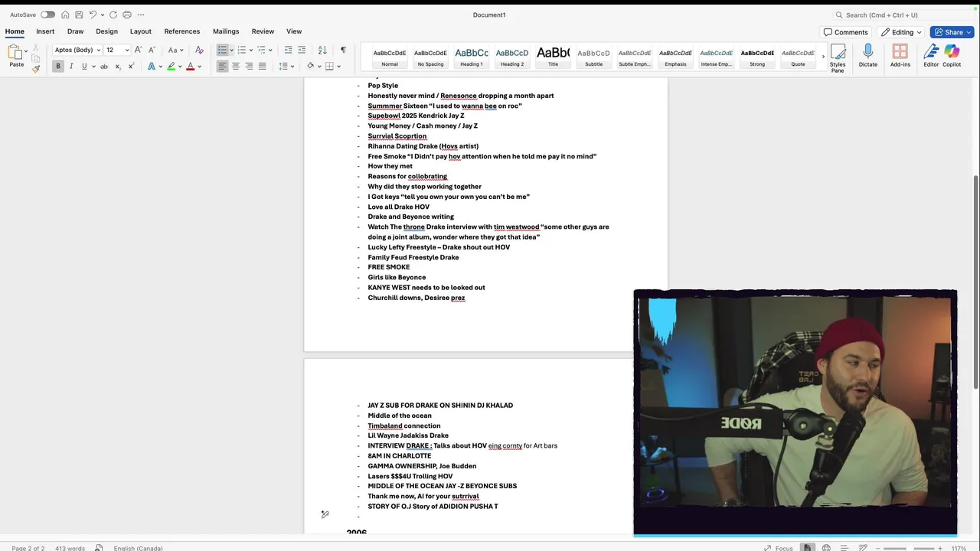Image resolution: width=980 pixels, height=551 pixels.
Task: Open the Editor tool
Action: coord(931,56)
